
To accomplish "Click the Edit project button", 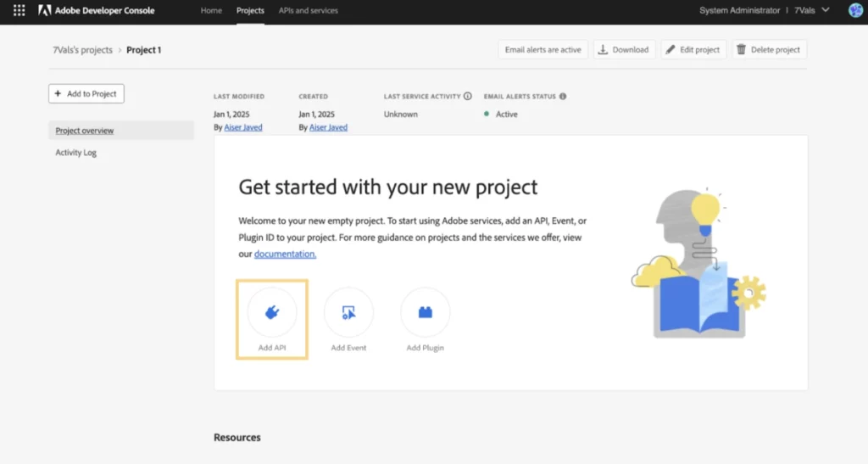I will pyautogui.click(x=693, y=50).
